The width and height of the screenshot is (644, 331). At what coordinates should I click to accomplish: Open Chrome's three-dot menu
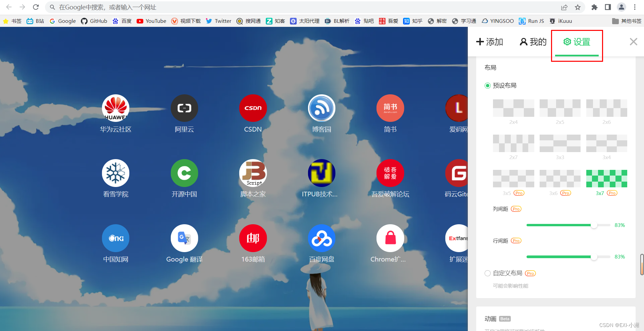tap(635, 7)
